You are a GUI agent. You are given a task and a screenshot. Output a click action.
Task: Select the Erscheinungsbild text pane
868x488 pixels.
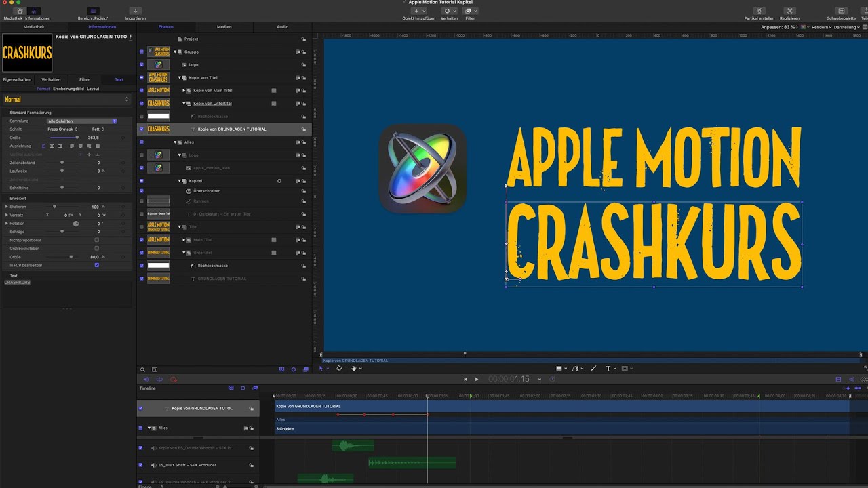pyautogui.click(x=68, y=89)
